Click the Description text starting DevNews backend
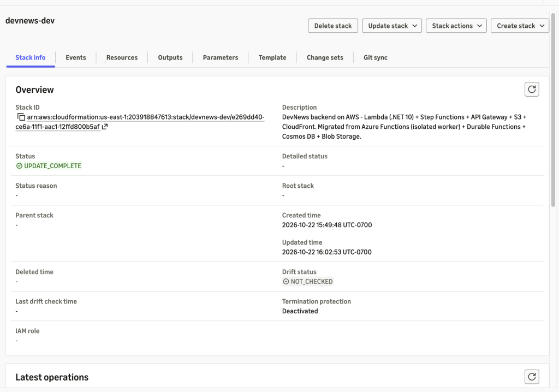559x392 pixels. point(404,127)
